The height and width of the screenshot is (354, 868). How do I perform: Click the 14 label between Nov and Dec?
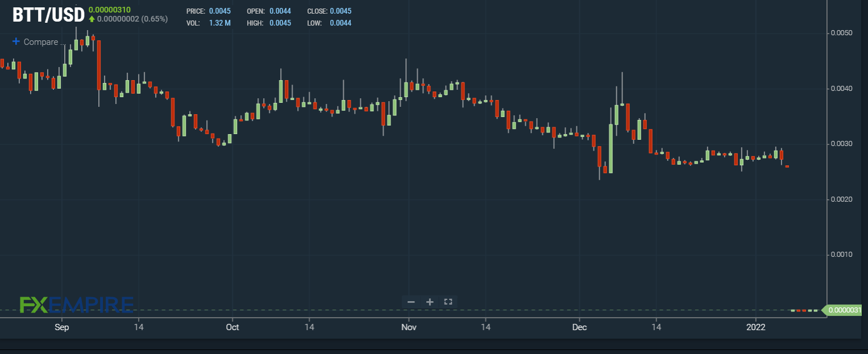485,328
